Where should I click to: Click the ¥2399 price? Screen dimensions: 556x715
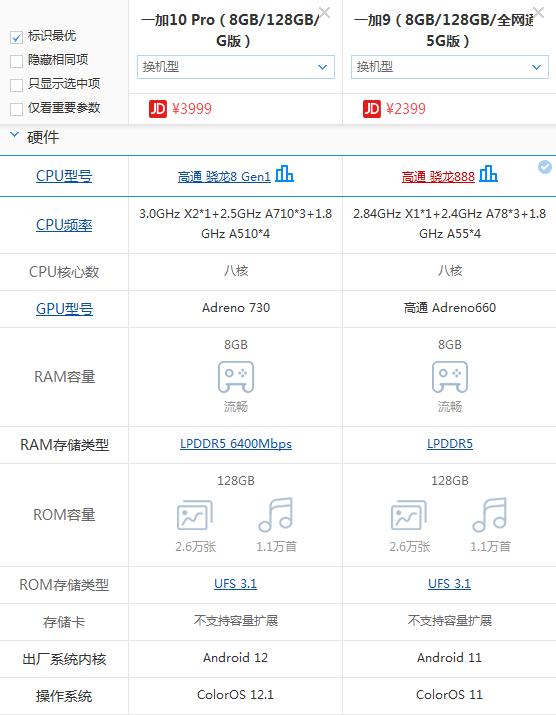tap(405, 109)
